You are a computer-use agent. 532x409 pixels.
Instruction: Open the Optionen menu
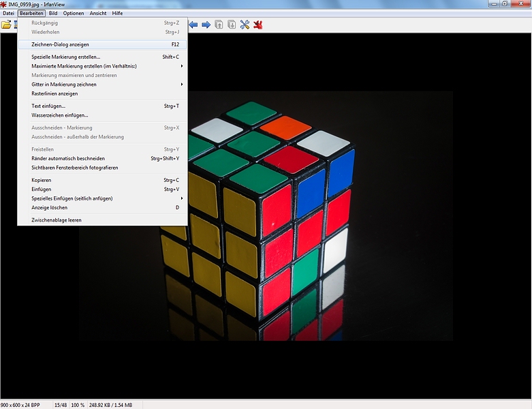coord(74,13)
